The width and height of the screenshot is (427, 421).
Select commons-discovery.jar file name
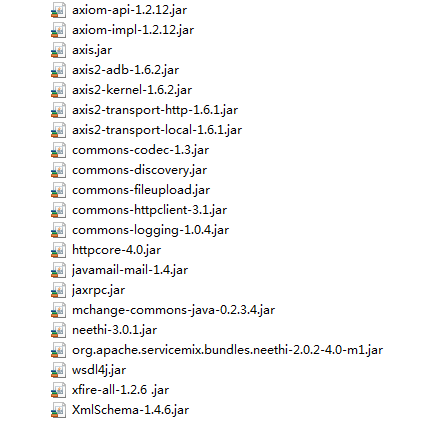click(x=139, y=170)
